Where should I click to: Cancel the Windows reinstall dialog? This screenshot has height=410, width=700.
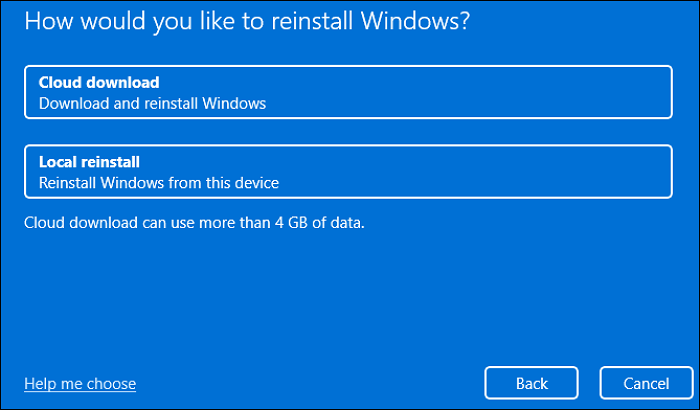click(645, 383)
